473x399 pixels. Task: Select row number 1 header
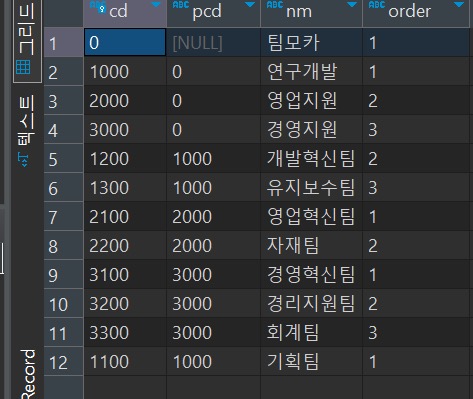click(x=64, y=42)
